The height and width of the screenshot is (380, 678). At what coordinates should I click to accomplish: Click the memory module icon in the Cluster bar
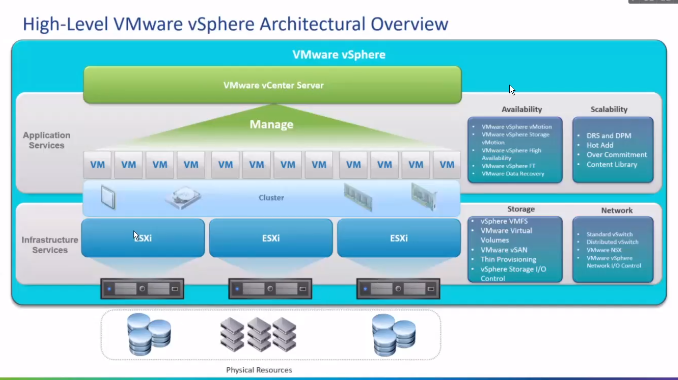click(358, 198)
